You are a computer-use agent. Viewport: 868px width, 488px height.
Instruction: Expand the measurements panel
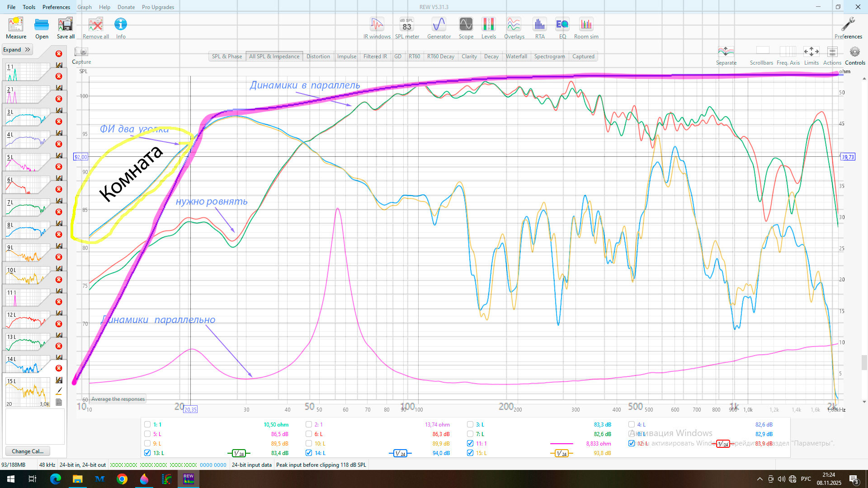click(17, 50)
